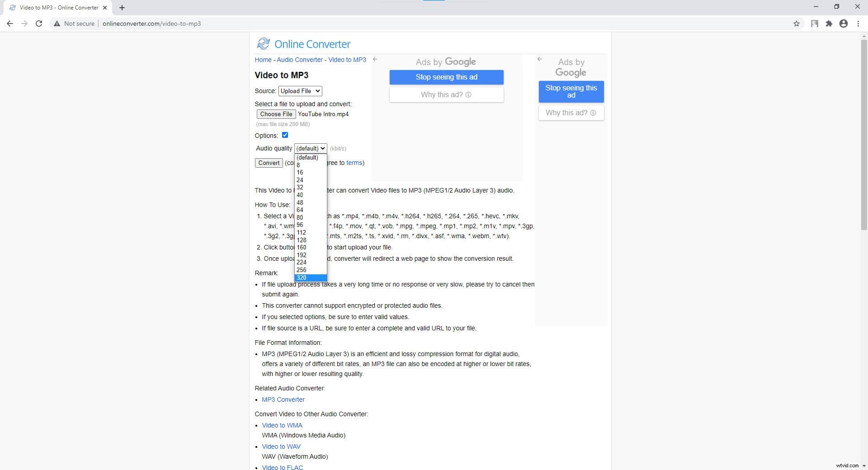868x470 pixels.
Task: Open the browser profile avatar
Action: [x=844, y=23]
